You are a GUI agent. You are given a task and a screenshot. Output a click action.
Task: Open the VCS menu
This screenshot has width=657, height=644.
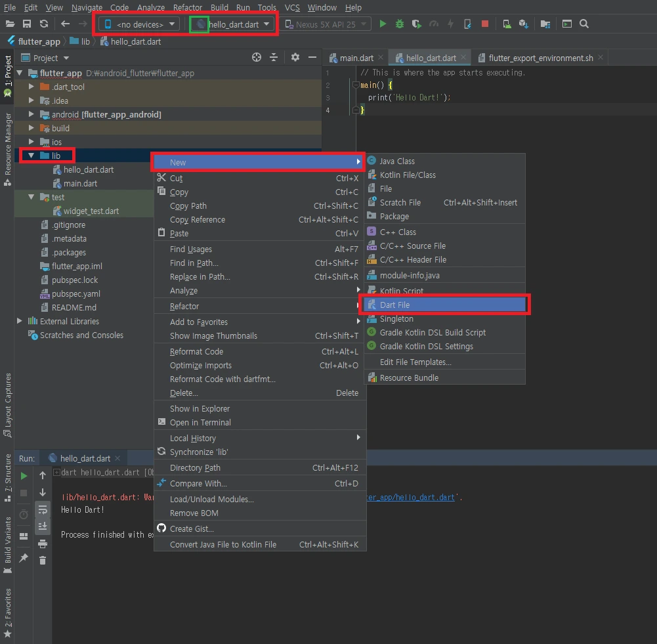(x=292, y=7)
